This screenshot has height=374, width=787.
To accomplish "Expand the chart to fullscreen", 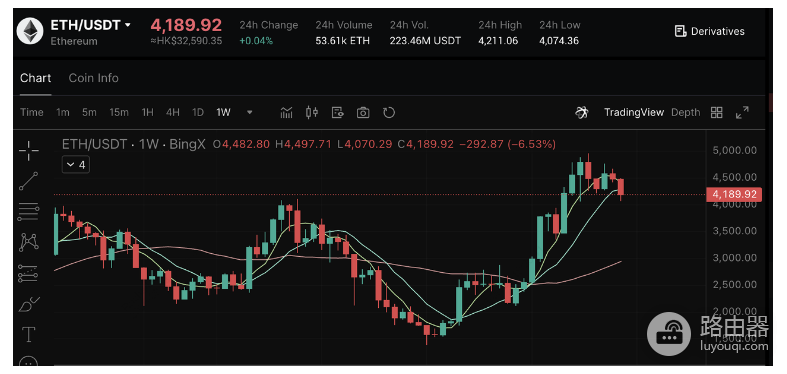I will pos(742,112).
